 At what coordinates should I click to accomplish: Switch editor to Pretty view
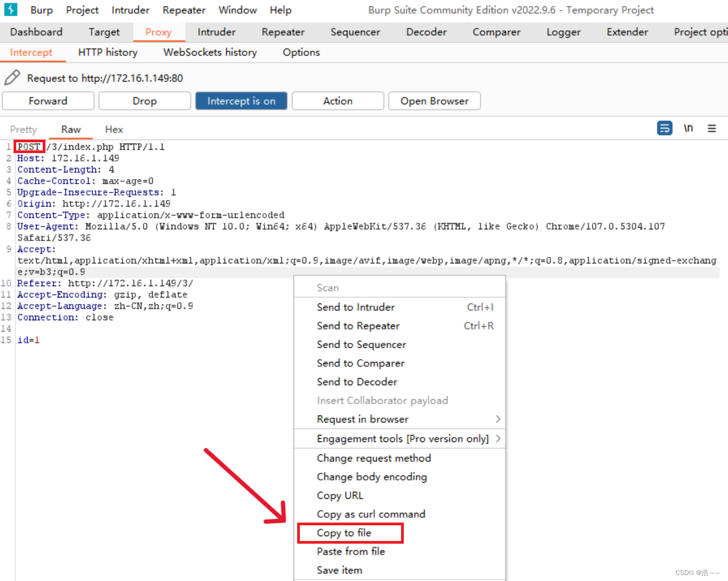pos(23,129)
